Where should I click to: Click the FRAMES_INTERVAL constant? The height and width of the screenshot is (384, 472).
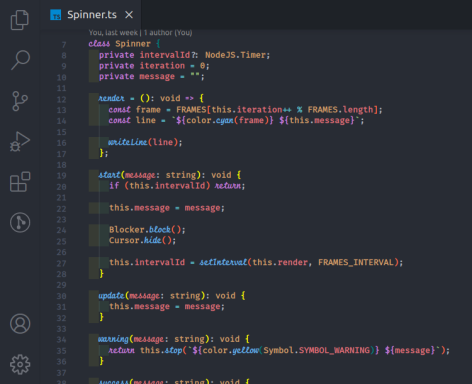[x=356, y=262]
